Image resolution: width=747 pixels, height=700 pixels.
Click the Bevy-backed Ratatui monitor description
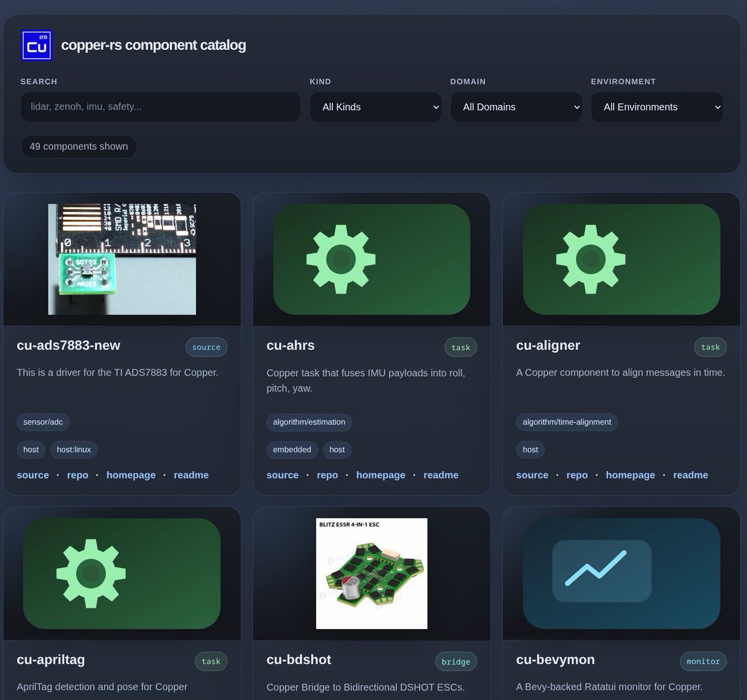[x=609, y=687]
